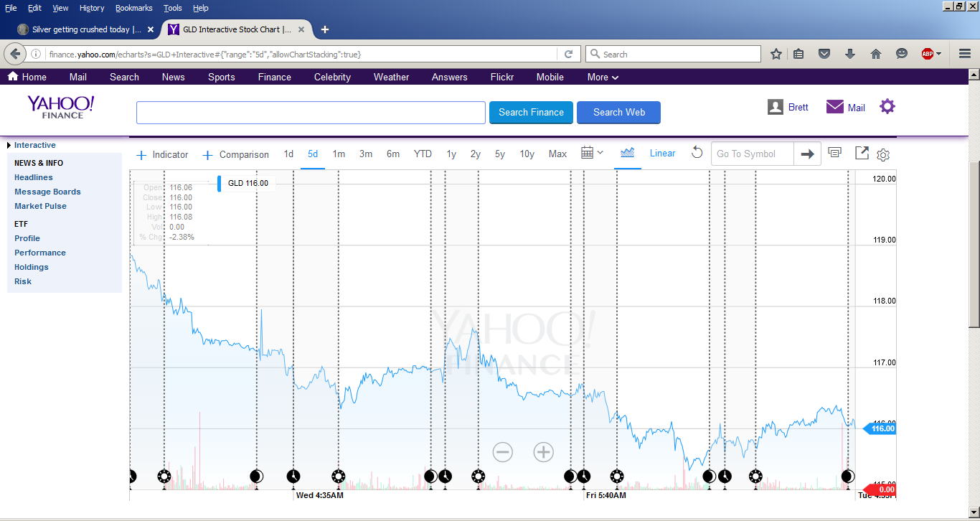This screenshot has width=980, height=521.
Task: Open the date range calendar dropdown
Action: pyautogui.click(x=592, y=153)
